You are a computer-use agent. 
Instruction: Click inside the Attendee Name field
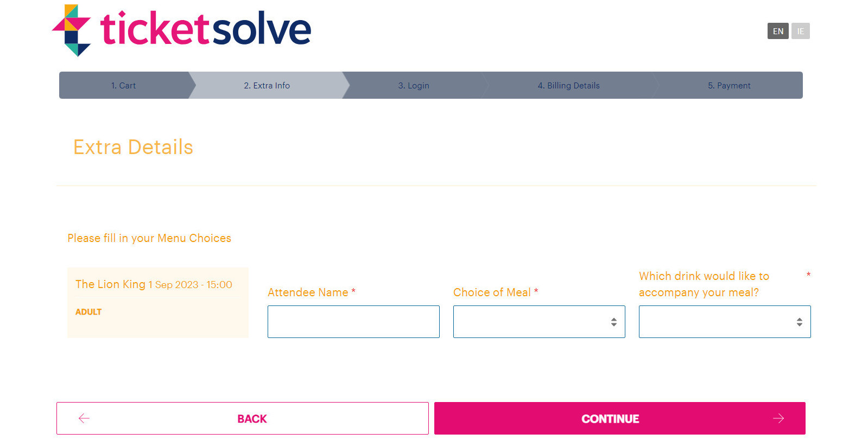(x=353, y=321)
